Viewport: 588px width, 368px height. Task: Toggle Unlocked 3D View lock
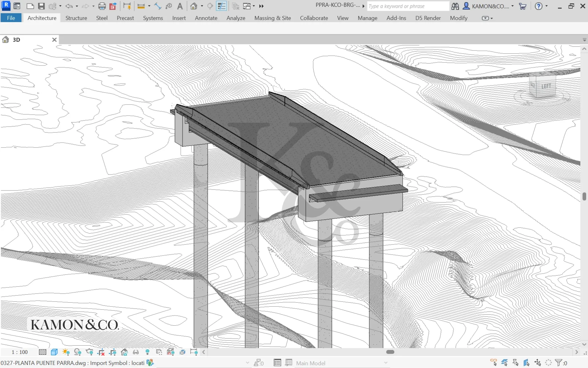(124, 352)
